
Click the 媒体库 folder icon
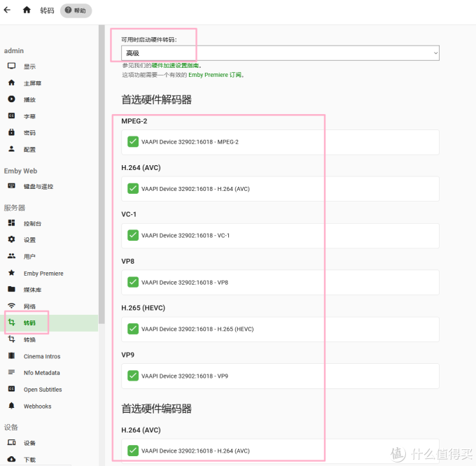coord(11,289)
